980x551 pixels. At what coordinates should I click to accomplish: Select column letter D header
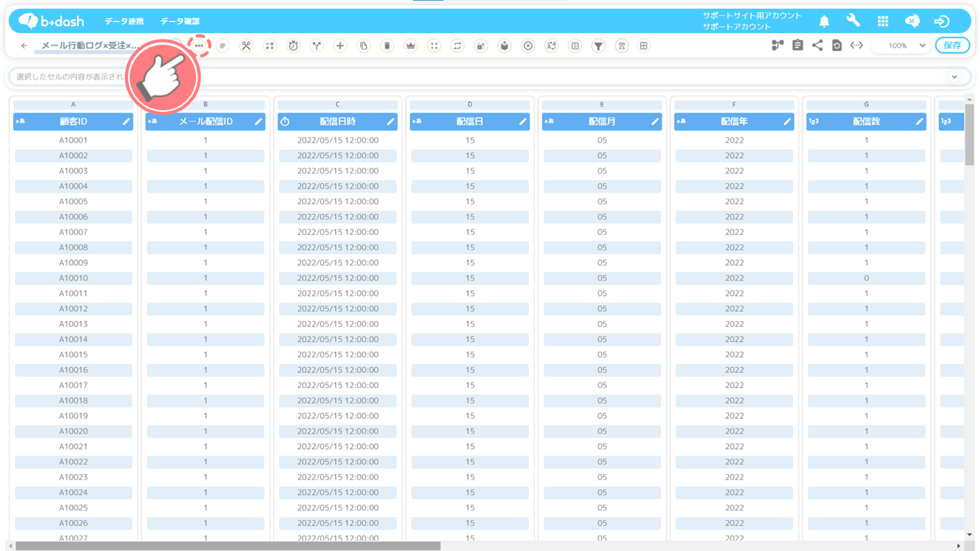[x=470, y=105]
